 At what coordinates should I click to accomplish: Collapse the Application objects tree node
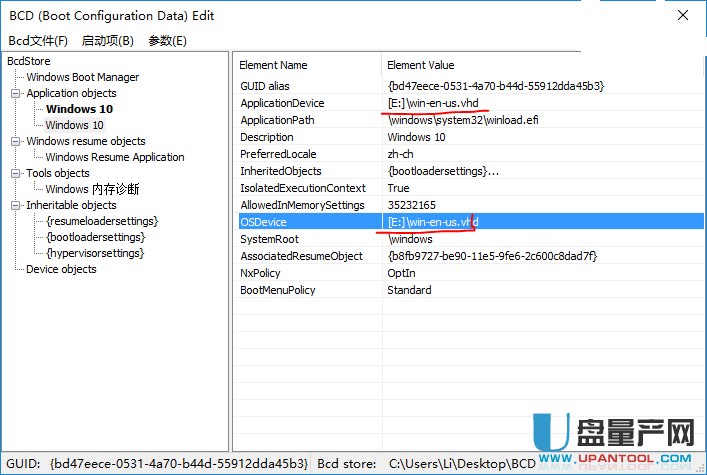16,93
